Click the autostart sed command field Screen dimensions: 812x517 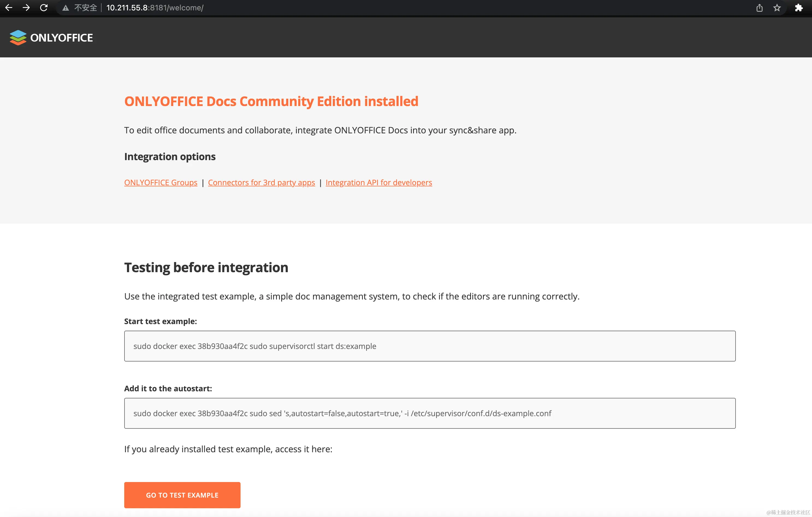429,413
